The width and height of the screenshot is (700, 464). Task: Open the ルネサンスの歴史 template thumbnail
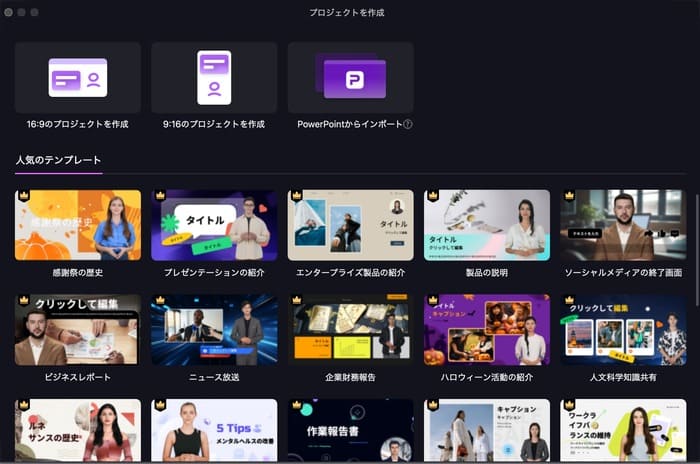78,430
